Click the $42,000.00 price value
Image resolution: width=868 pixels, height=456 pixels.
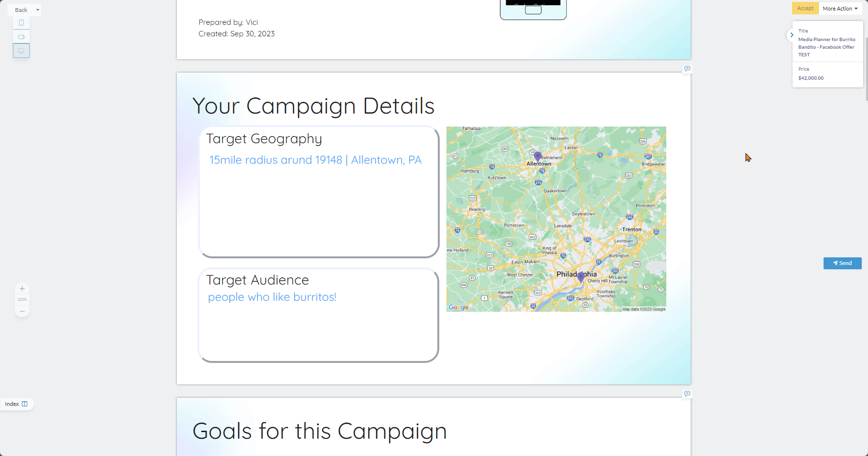[811, 78]
